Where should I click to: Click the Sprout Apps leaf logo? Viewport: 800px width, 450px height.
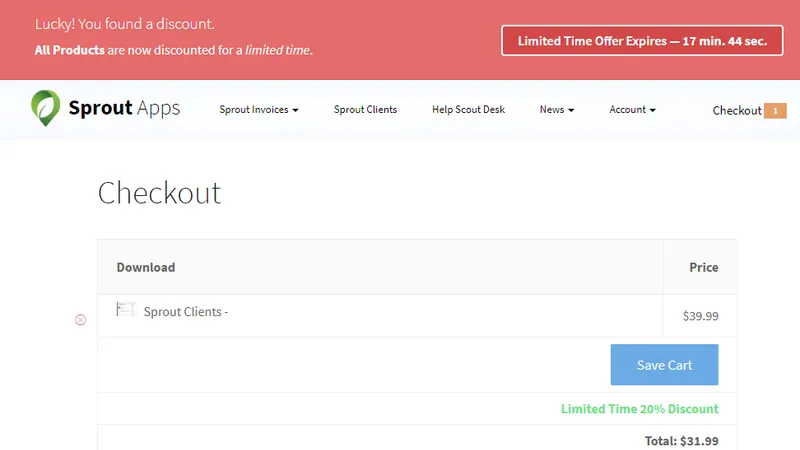45,108
